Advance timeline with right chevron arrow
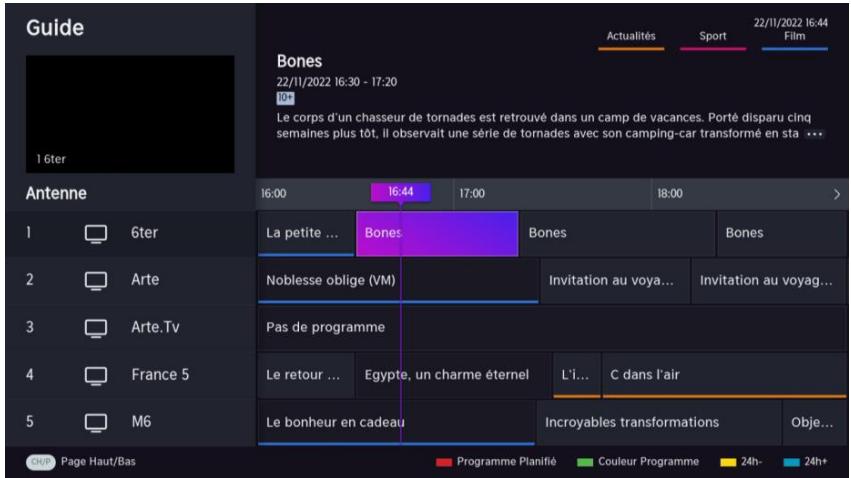 (x=836, y=194)
